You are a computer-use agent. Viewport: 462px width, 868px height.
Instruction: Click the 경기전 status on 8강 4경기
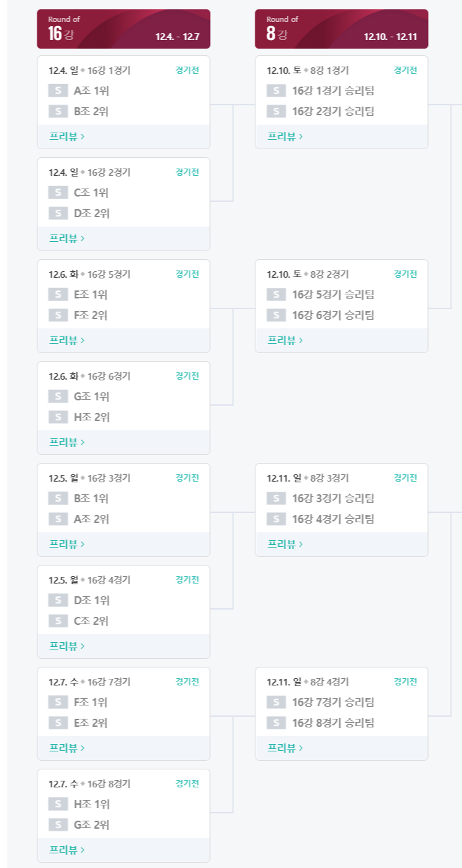[x=405, y=681]
